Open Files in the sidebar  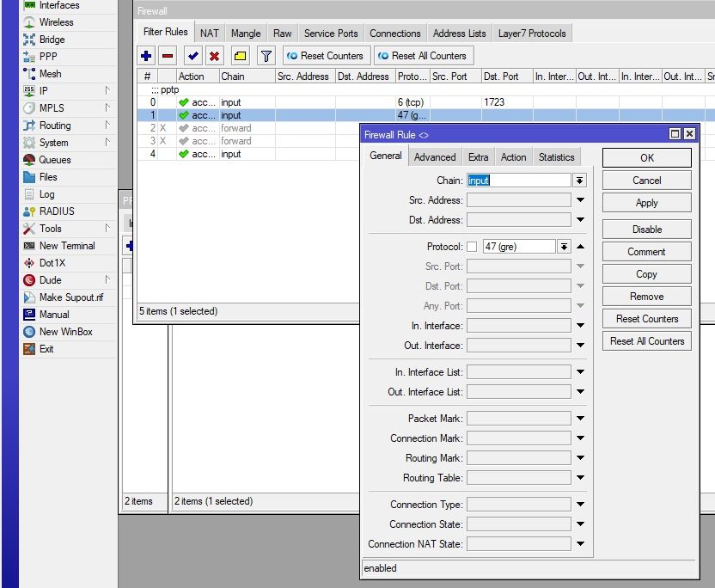click(x=48, y=177)
